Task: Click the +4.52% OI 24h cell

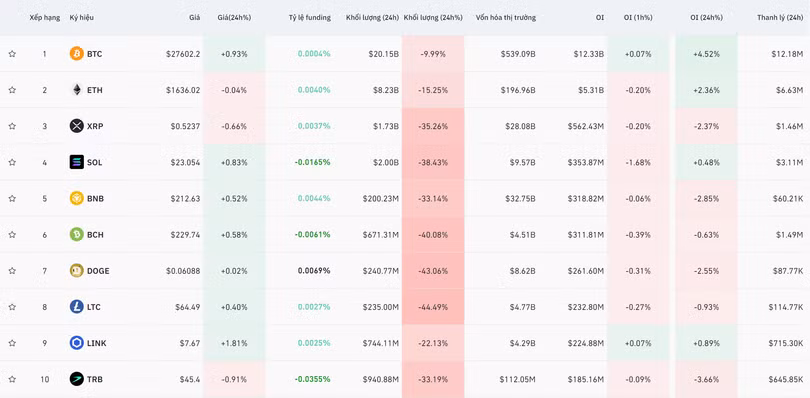Action: point(706,54)
